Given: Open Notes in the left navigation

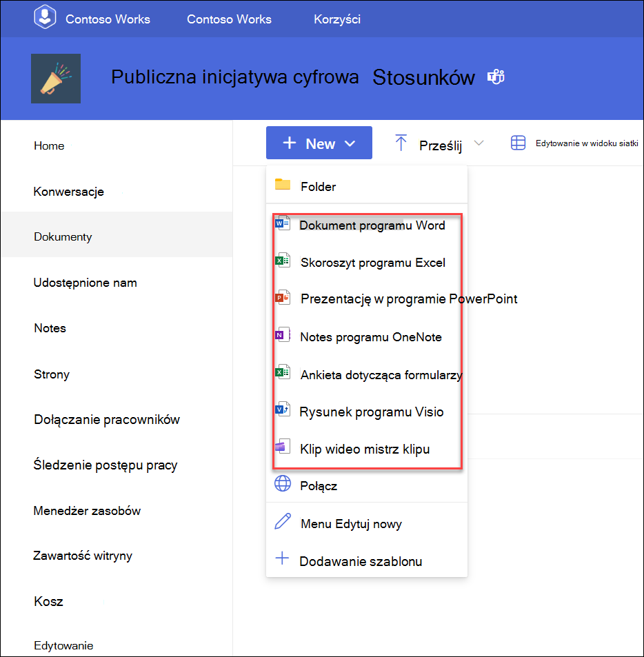Looking at the screenshot, I should point(50,328).
